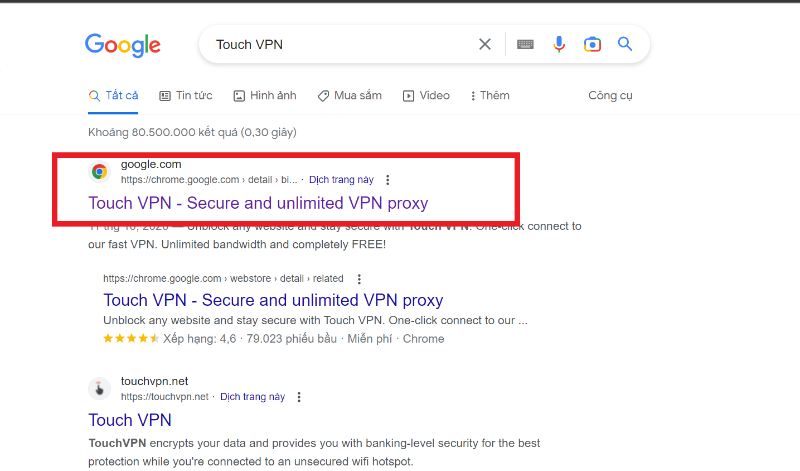Open Công cụ search tools
The width and height of the screenshot is (800, 471).
tap(610, 96)
